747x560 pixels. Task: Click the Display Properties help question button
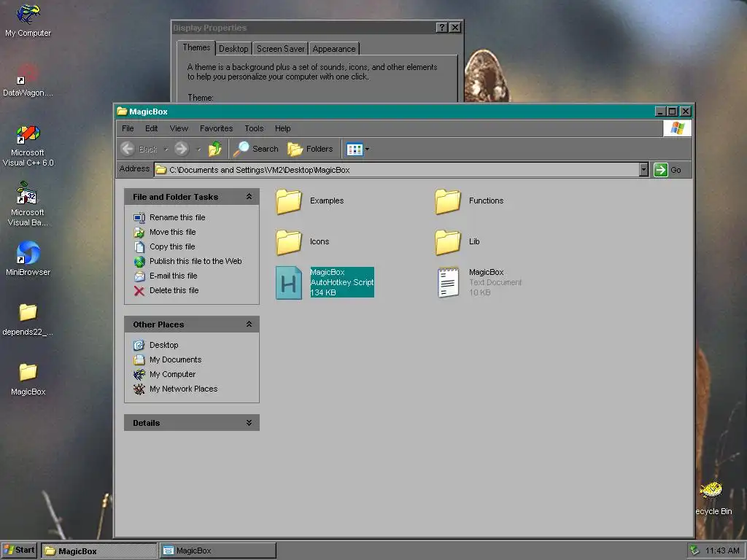click(x=441, y=28)
